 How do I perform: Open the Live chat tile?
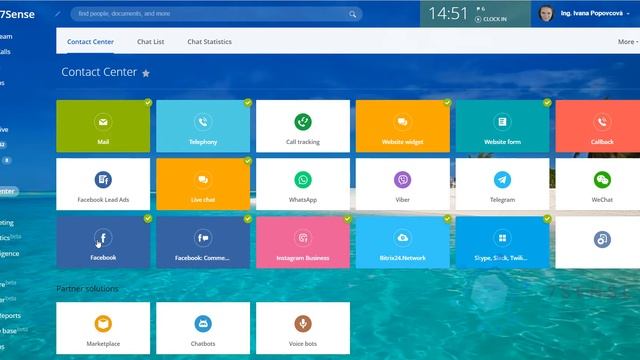coord(203,184)
